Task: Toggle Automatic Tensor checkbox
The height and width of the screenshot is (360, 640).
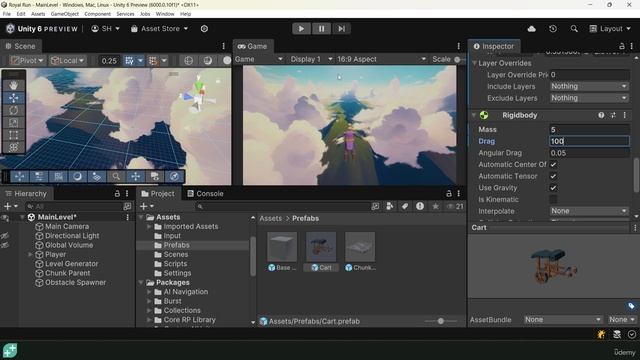Action: [x=553, y=176]
